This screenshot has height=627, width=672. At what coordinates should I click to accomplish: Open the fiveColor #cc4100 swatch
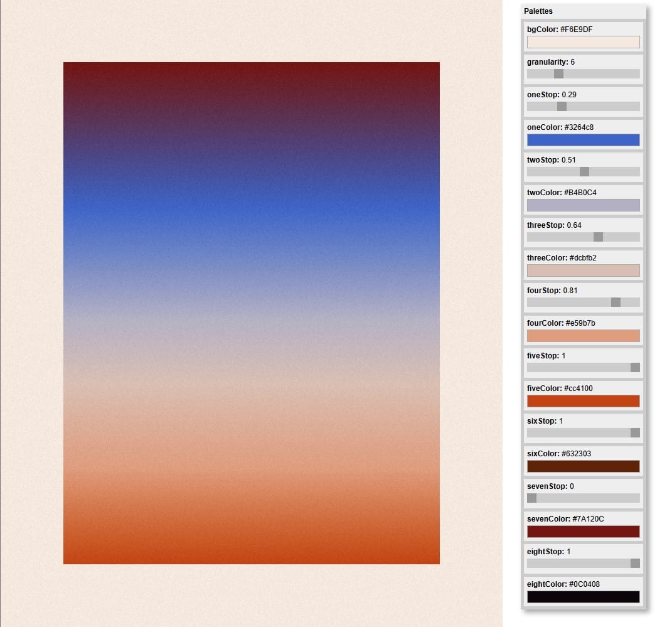584,400
